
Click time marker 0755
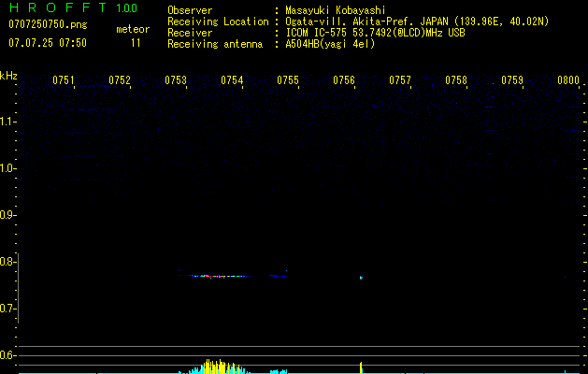pos(288,80)
